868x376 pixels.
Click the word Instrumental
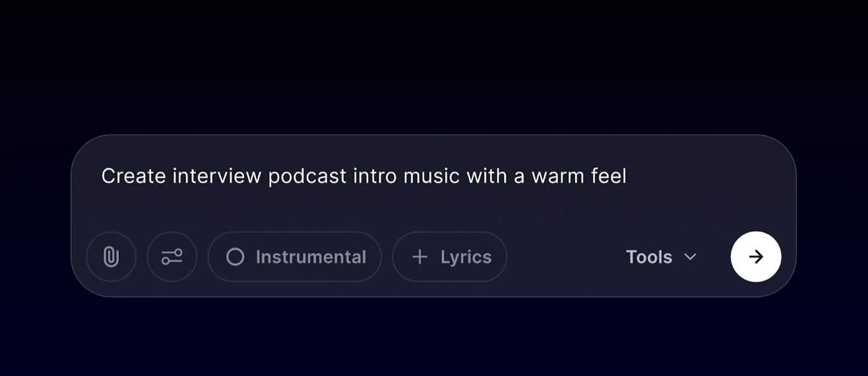pyautogui.click(x=311, y=257)
